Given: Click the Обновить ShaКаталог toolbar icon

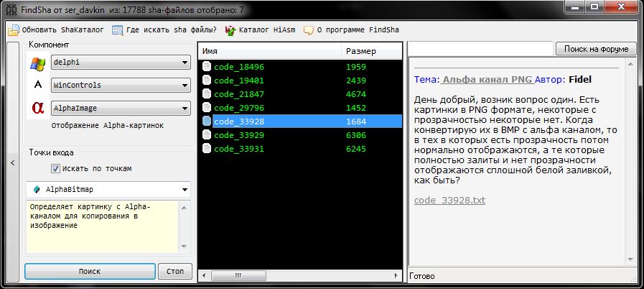Looking at the screenshot, I should click(x=14, y=30).
